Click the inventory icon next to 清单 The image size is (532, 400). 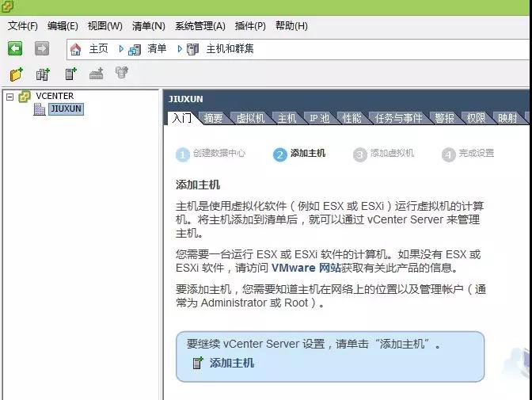point(135,50)
